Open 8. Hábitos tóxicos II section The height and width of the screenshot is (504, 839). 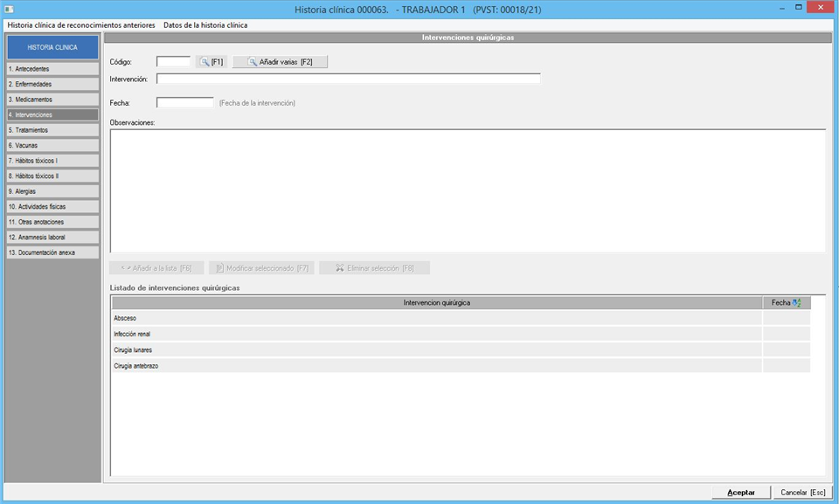tap(52, 176)
